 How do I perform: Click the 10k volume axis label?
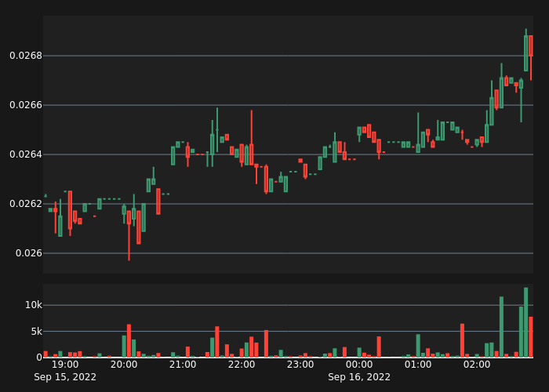33,305
